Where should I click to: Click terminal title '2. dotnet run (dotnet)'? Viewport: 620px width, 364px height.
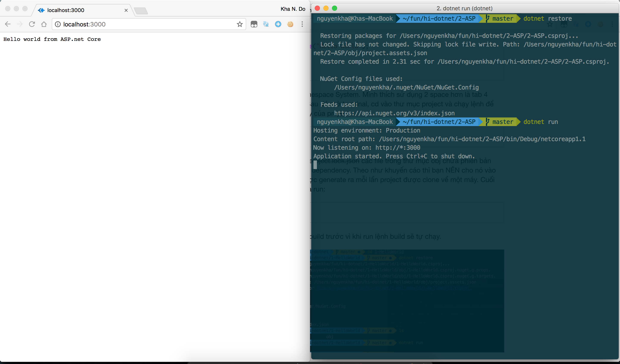[x=465, y=8]
